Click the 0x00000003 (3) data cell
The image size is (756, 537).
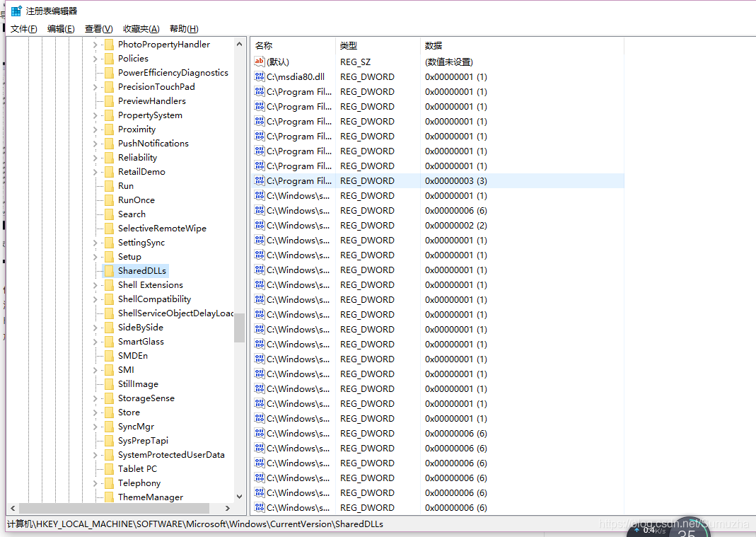(x=456, y=181)
